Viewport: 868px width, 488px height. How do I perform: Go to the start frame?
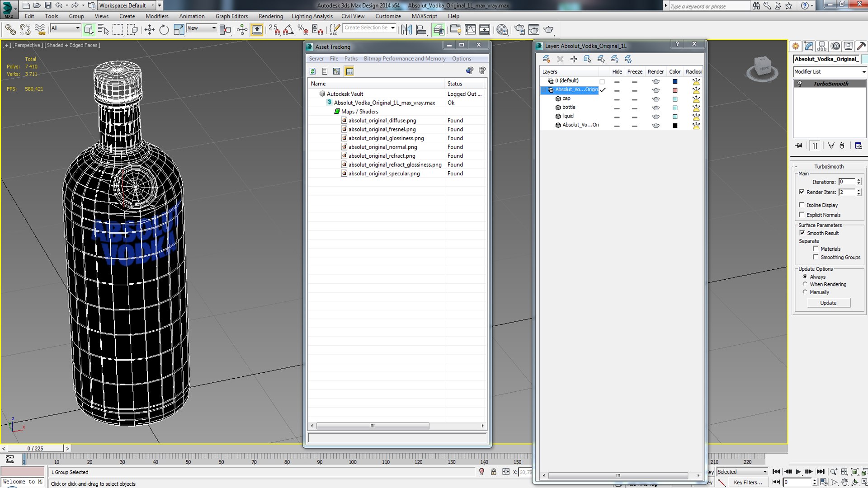click(x=776, y=472)
